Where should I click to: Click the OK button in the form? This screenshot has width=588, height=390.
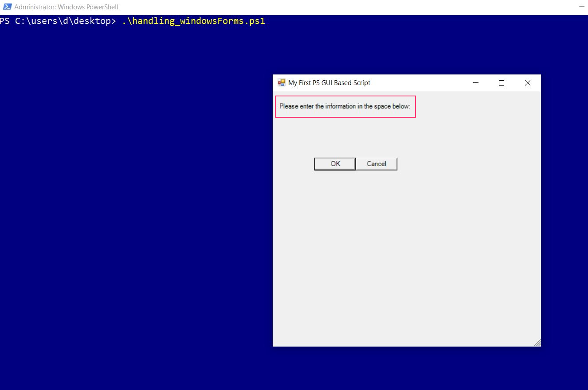pos(335,164)
